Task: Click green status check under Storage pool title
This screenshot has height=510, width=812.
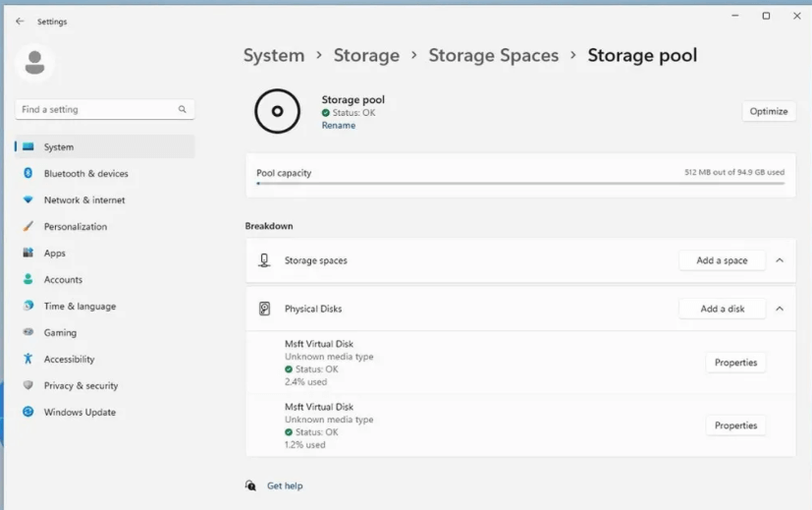Action: tap(325, 112)
